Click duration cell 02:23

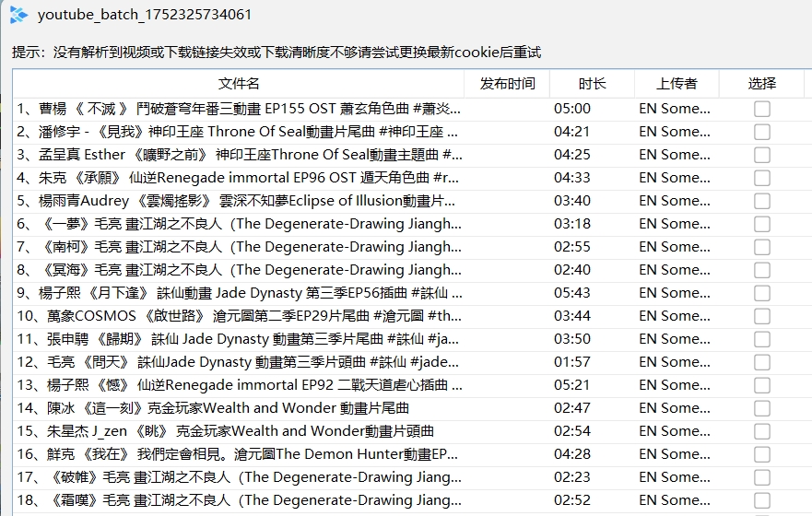coord(571,477)
